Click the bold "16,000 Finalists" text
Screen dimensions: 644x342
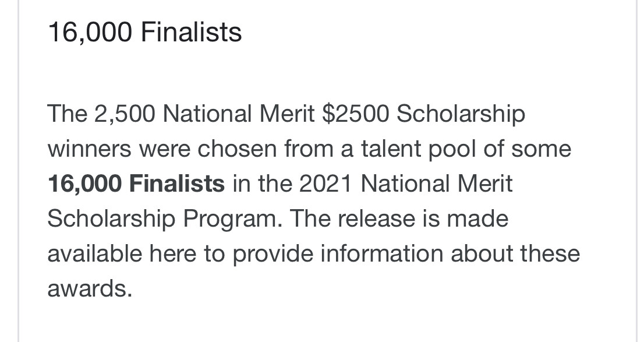[x=136, y=184]
